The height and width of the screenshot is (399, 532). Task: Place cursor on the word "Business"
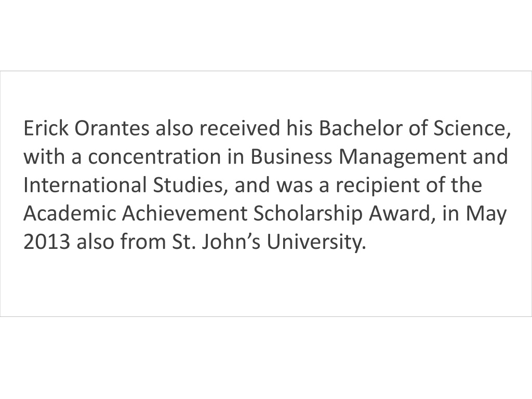(291, 157)
